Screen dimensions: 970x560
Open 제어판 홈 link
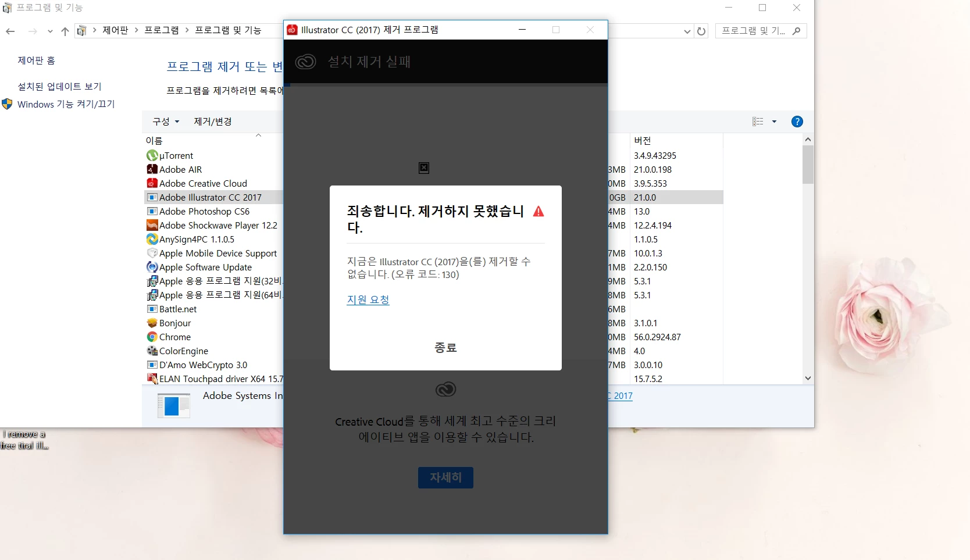[36, 60]
